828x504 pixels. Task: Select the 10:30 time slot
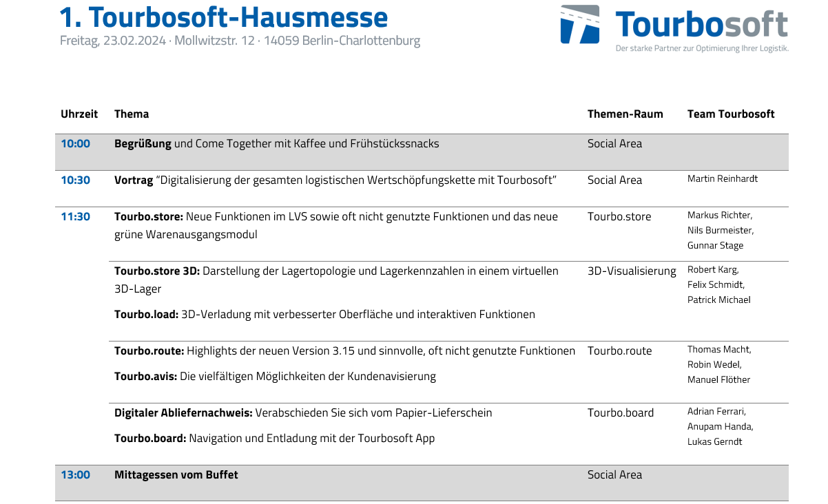tap(76, 180)
